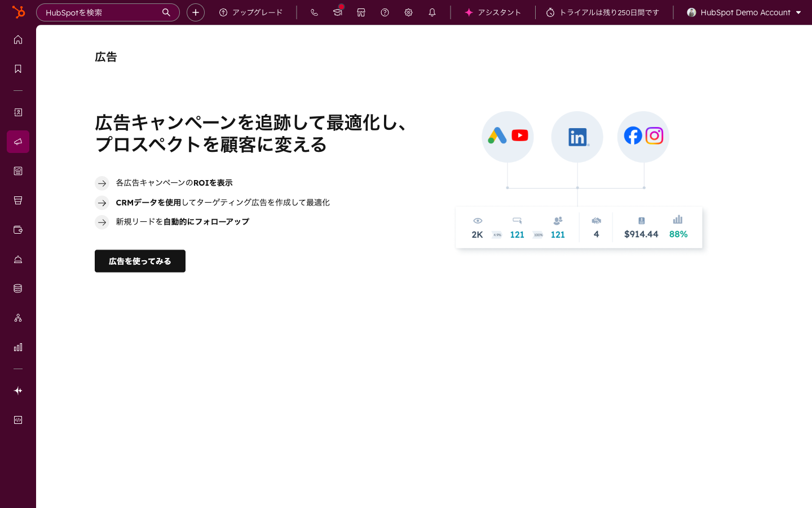
Task: Click the アップグレード upgrade link
Action: (251, 12)
